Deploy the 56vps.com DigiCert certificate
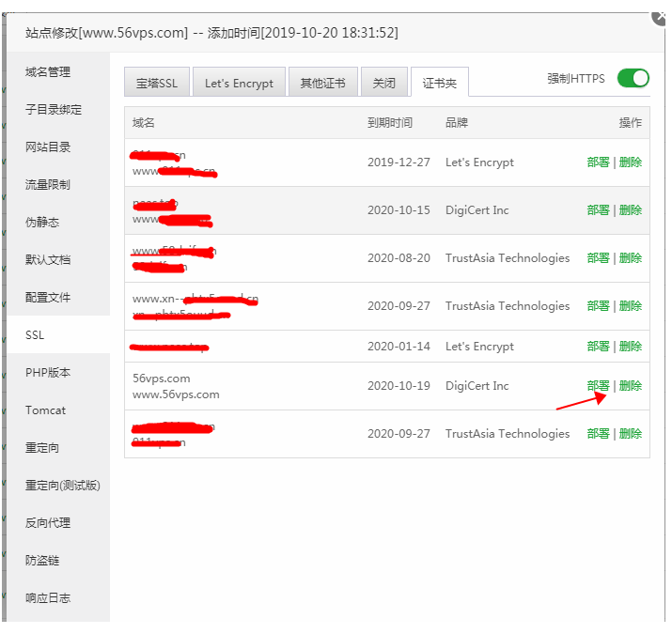 [x=598, y=386]
